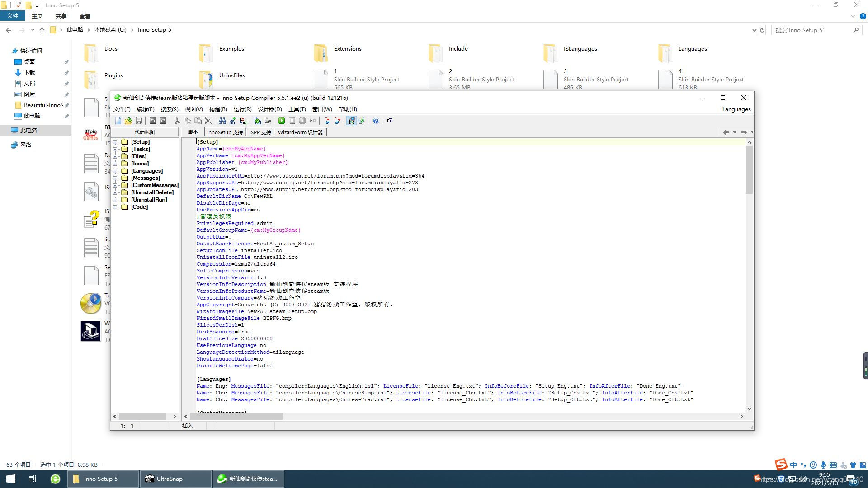Open the 帮助(H) menu
The height and width of the screenshot is (488, 868).
(348, 109)
